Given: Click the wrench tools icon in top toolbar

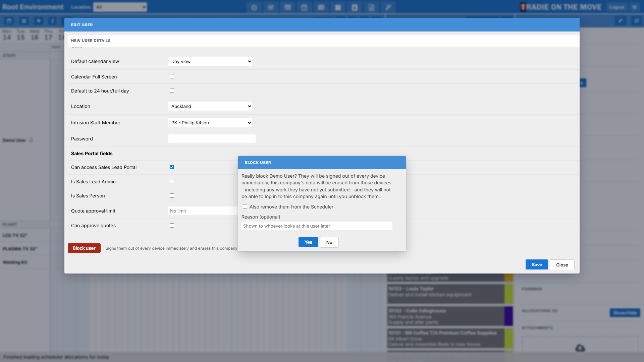Looking at the screenshot, I should tap(388, 7).
